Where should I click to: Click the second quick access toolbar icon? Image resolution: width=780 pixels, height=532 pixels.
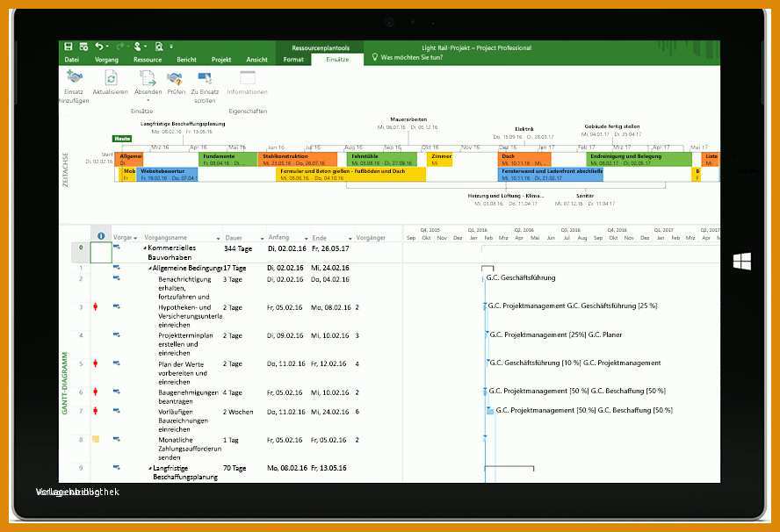[83, 47]
